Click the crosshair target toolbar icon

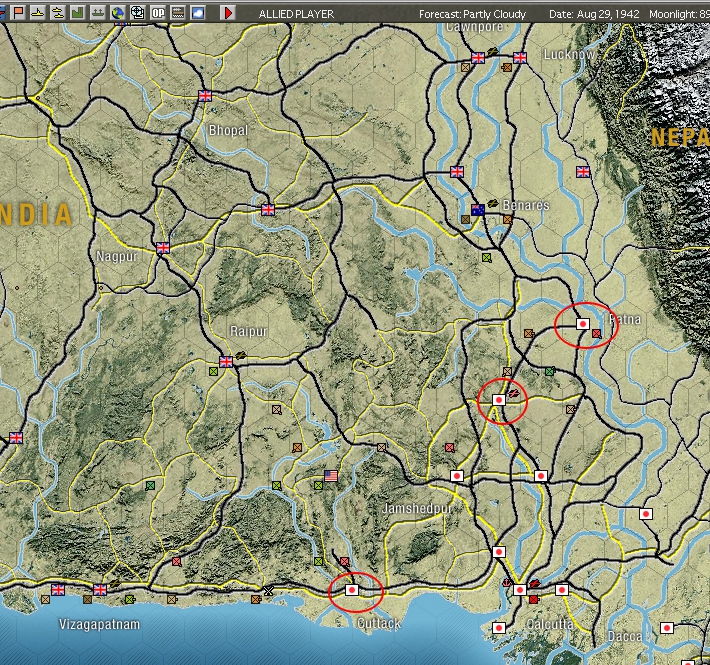(138, 13)
